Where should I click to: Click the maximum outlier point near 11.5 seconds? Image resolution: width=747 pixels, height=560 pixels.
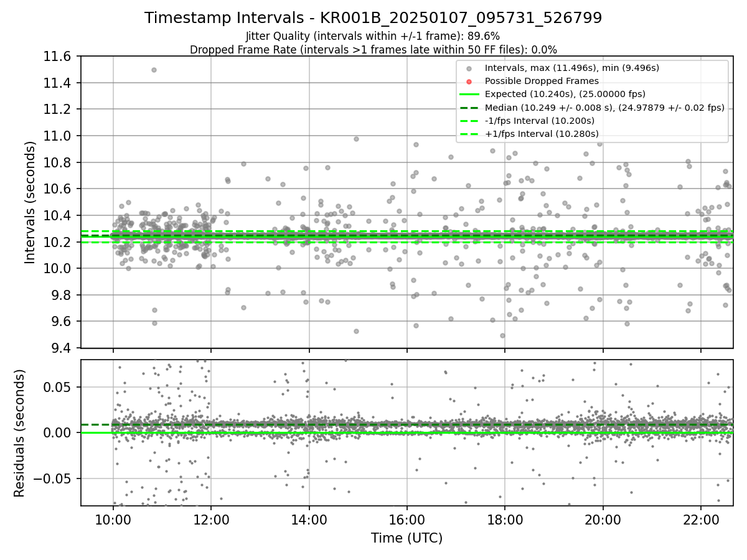(x=154, y=70)
